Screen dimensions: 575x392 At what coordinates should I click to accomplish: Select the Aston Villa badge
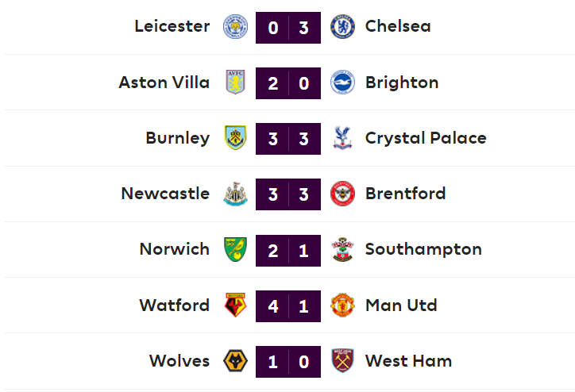click(235, 83)
